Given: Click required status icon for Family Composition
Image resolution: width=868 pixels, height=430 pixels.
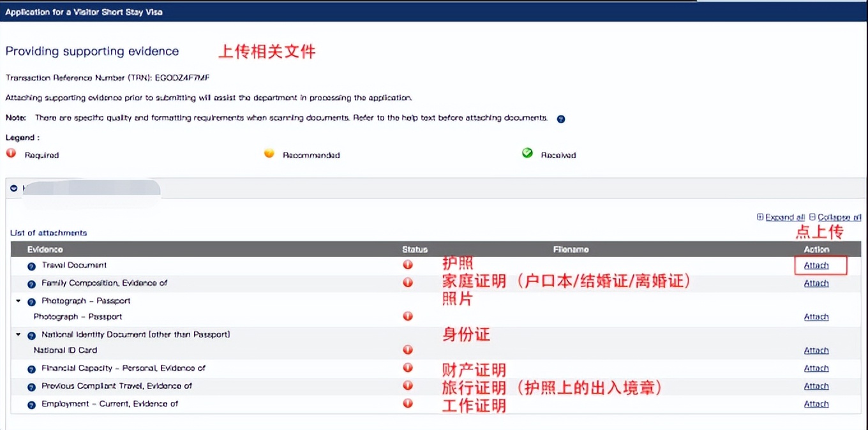Looking at the screenshot, I should click(x=408, y=283).
